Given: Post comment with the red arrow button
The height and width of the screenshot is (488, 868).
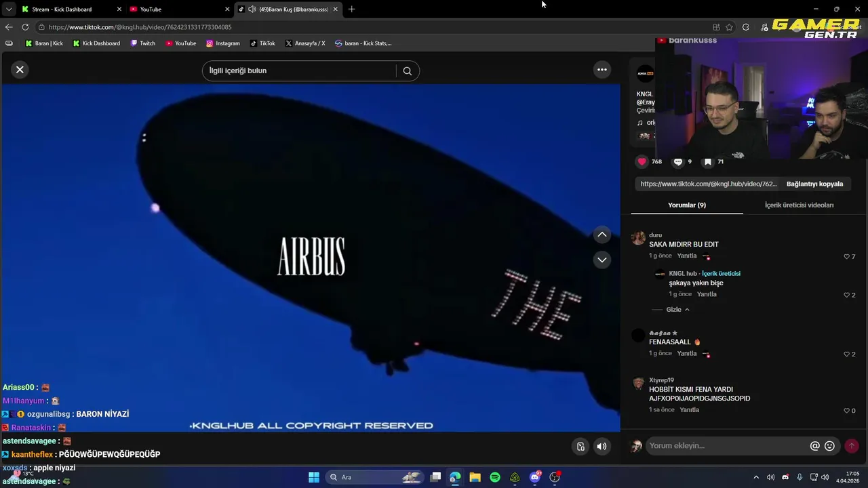Looking at the screenshot, I should [x=851, y=445].
